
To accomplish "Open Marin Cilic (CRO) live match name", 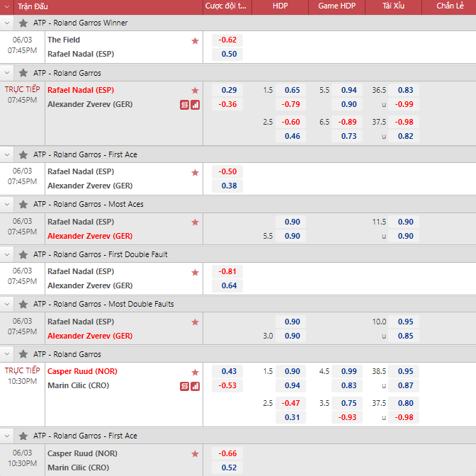I will (x=79, y=385).
